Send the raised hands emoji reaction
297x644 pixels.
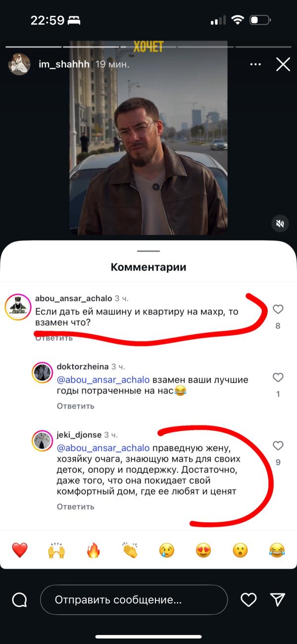pyautogui.click(x=56, y=550)
